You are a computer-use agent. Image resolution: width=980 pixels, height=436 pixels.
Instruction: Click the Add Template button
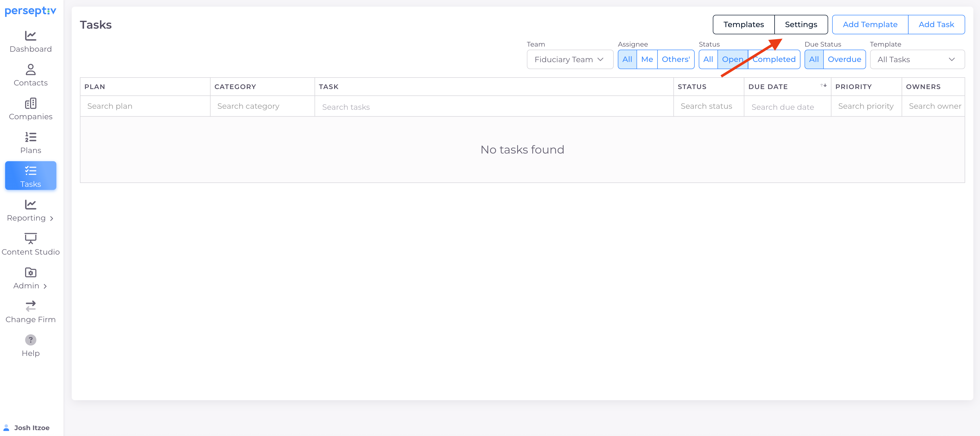point(870,25)
